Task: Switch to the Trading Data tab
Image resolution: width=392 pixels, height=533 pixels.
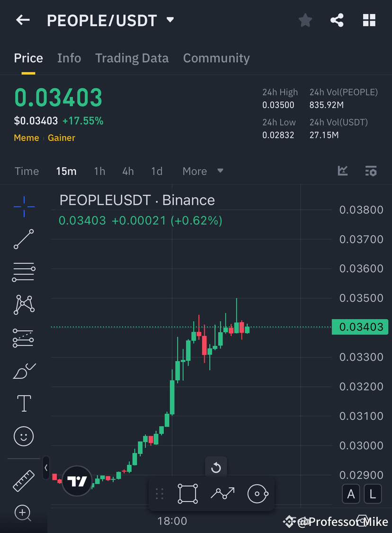Action: click(x=132, y=58)
